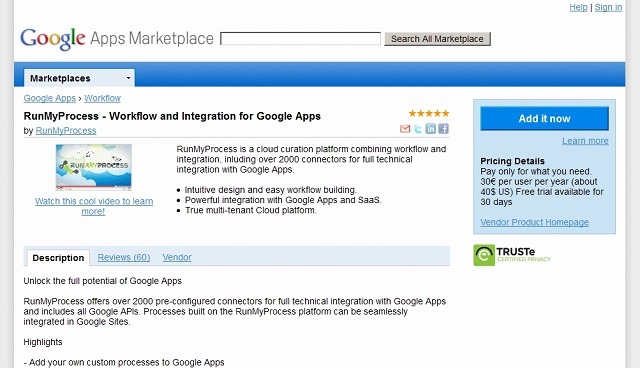The width and height of the screenshot is (640, 368).
Task: Follow 'Watch this cool video' link
Action: point(94,206)
